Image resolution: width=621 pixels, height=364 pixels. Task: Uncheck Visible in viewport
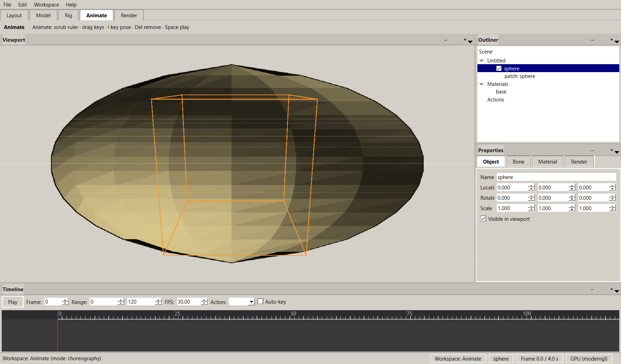coord(483,219)
